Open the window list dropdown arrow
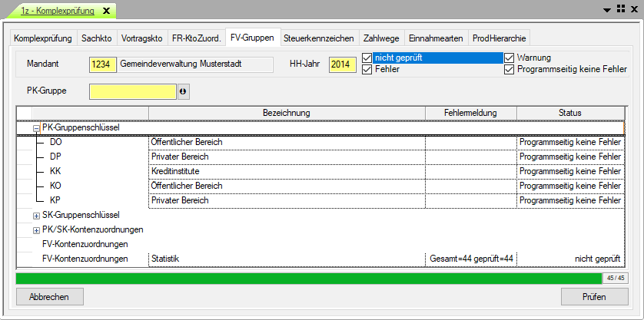 pyautogui.click(x=608, y=10)
